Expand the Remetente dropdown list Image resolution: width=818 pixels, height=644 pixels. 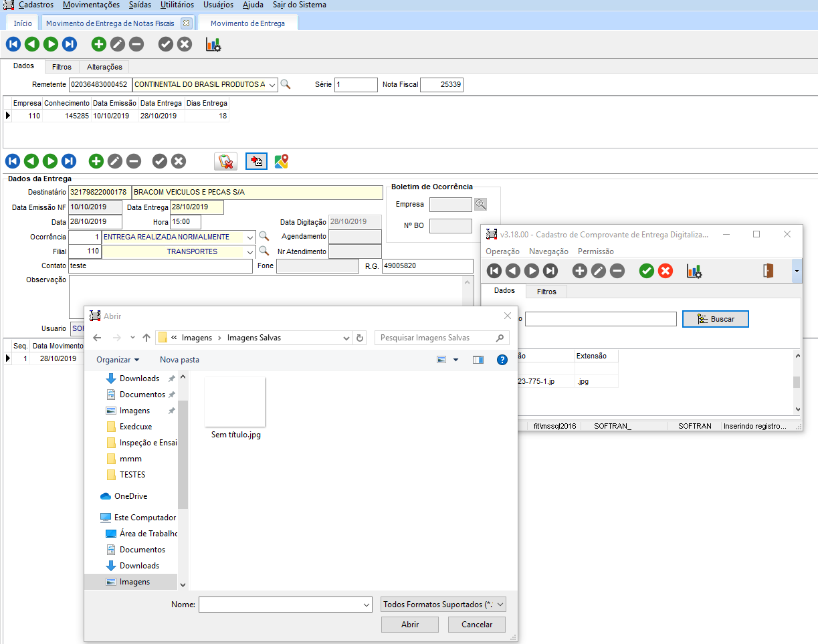(272, 85)
